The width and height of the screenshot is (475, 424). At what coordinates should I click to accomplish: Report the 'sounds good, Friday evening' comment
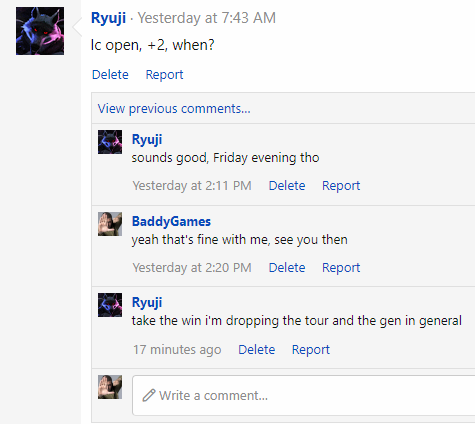click(341, 186)
